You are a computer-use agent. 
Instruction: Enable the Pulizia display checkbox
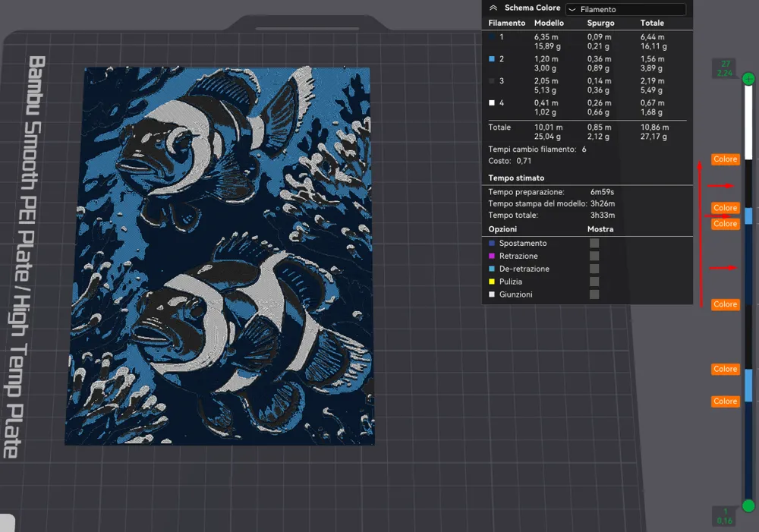pos(594,282)
